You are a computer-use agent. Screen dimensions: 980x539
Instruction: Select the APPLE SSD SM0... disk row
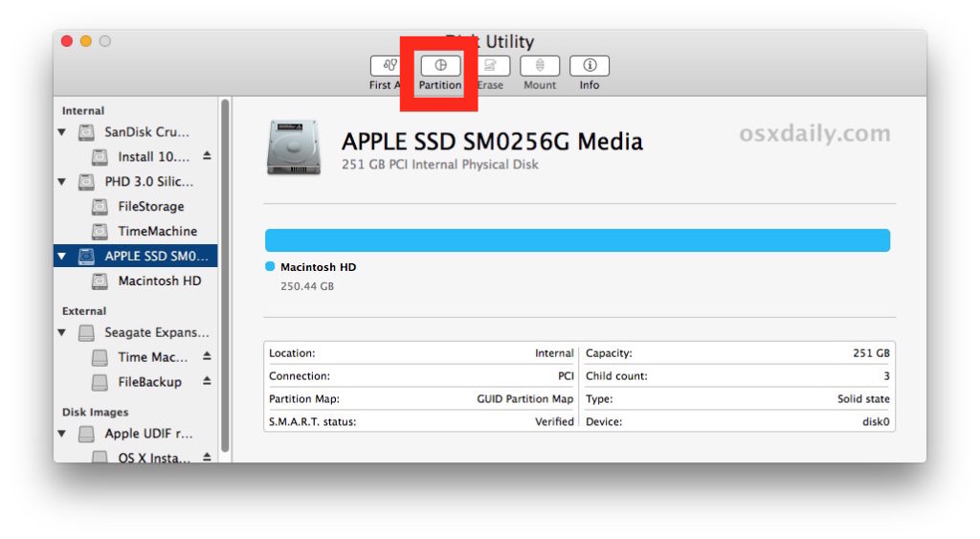point(136,256)
